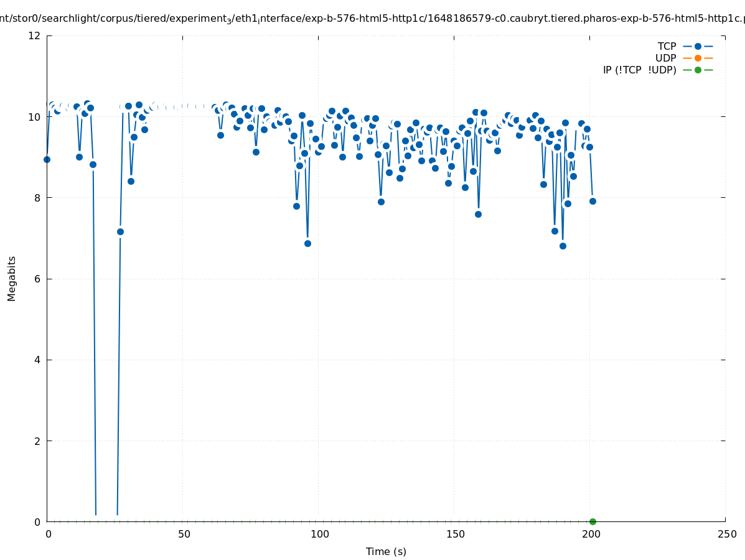Toggle the TCP series via its legend label
745x560 pixels.
coord(667,46)
